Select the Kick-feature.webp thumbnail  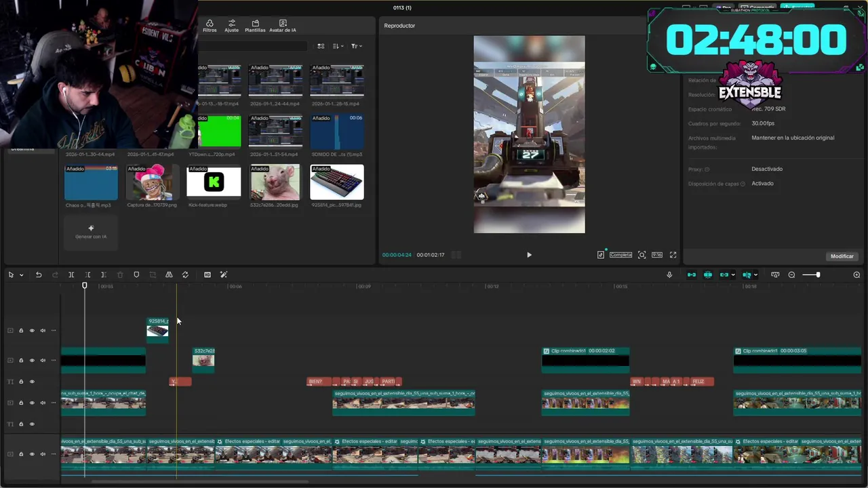pyautogui.click(x=214, y=182)
